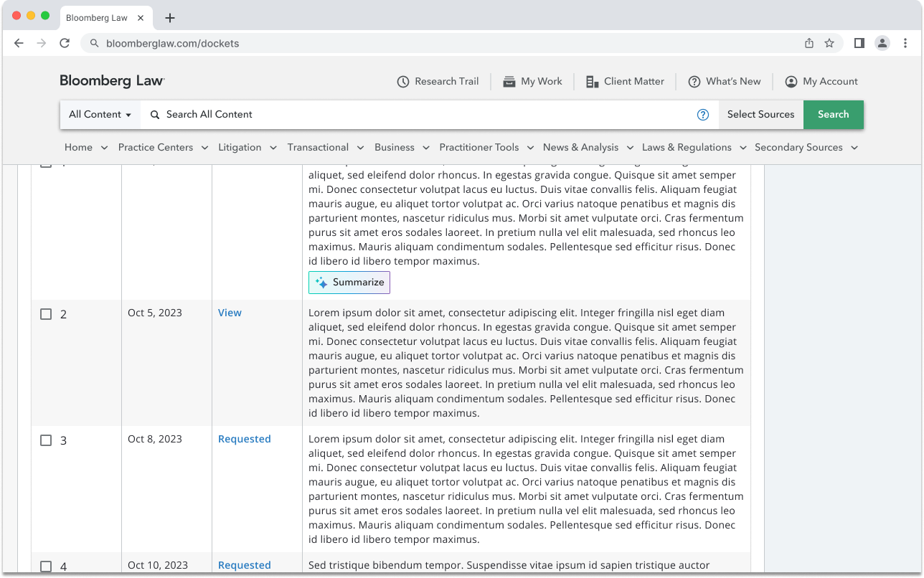This screenshot has height=578, width=924.
Task: Open Client Matter via its building icon
Action: (x=591, y=81)
